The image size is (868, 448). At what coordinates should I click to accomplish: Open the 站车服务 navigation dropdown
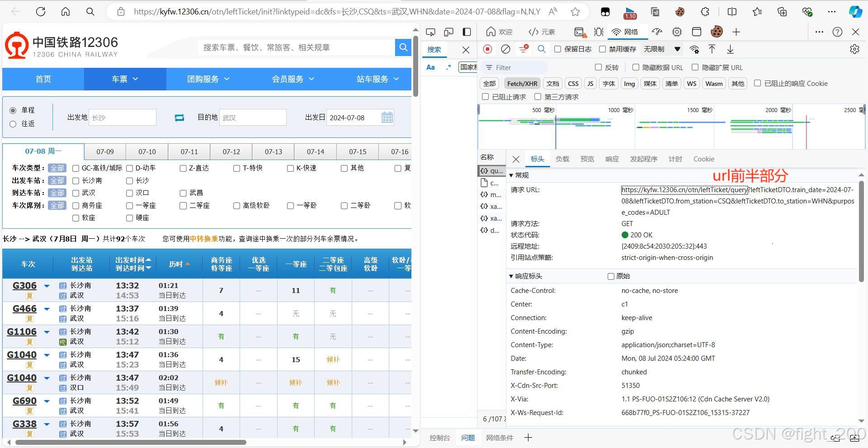pyautogui.click(x=377, y=79)
